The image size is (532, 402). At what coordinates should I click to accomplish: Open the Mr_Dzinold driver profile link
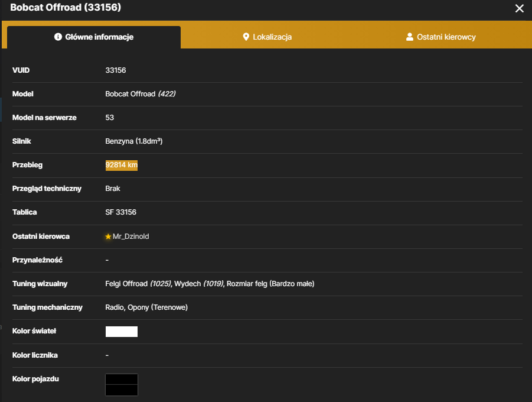(x=130, y=236)
